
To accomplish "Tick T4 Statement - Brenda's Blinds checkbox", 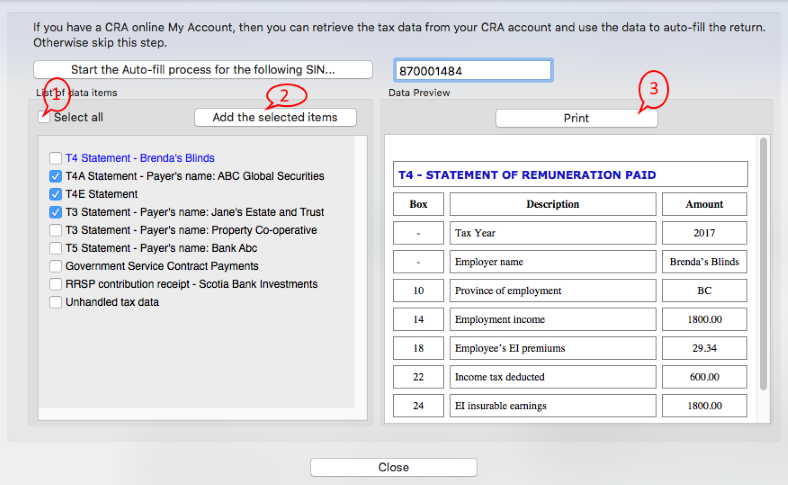I will (56, 158).
